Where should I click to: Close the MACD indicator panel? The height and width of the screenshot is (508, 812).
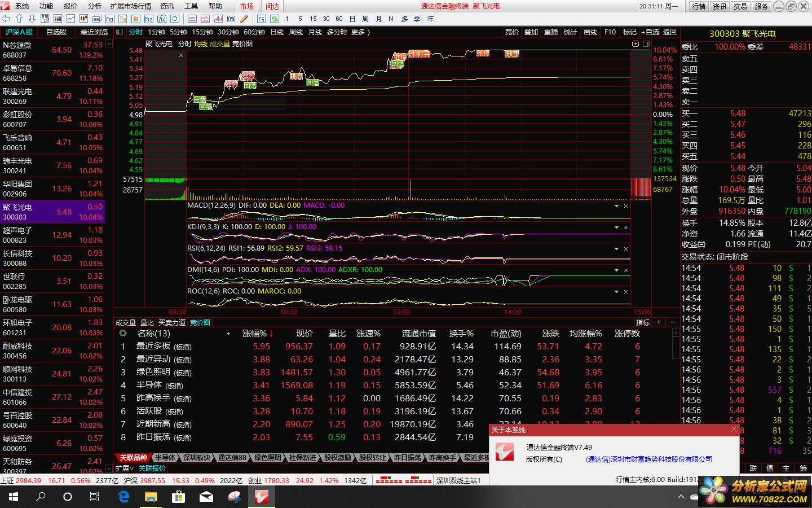[625, 205]
